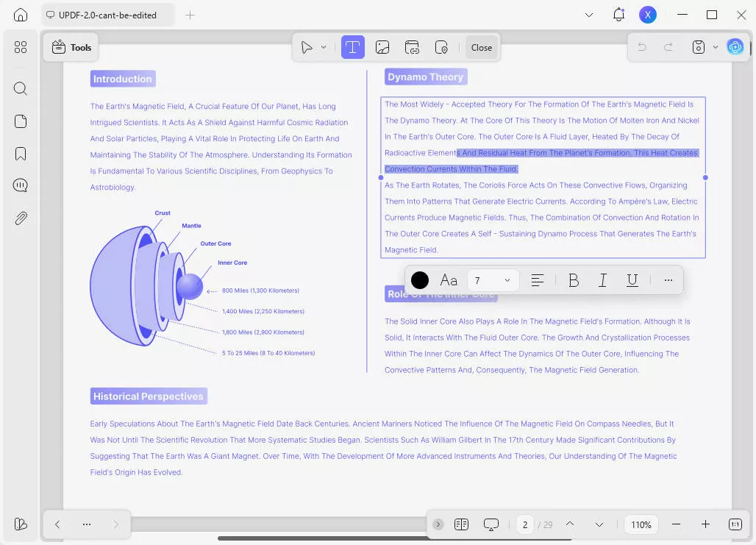Close the text editing mode
This screenshot has height=545, width=756.
pos(481,47)
